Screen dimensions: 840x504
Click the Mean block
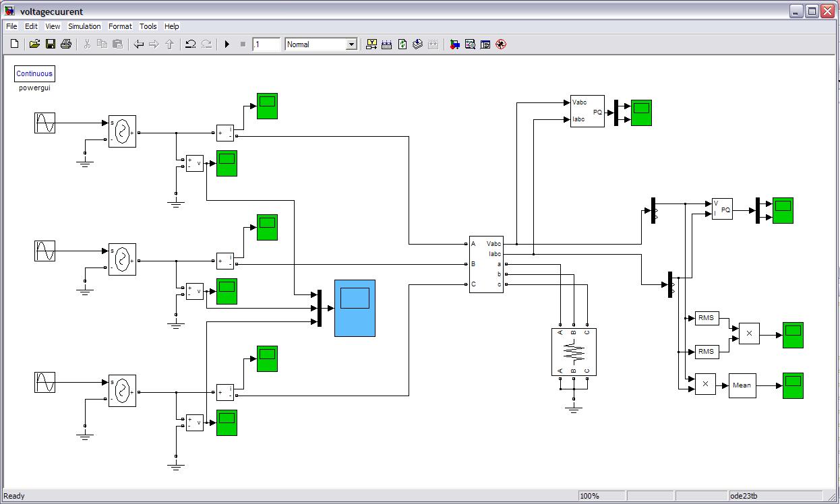pos(742,385)
